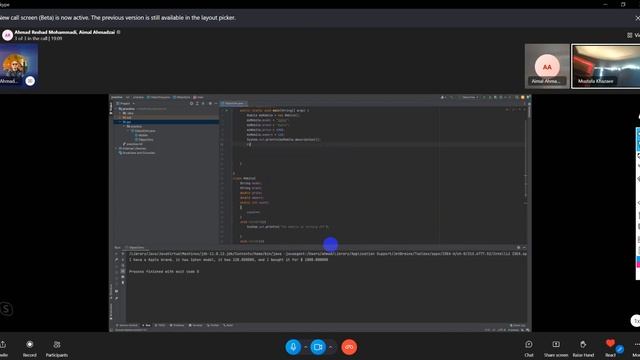
Task: Open Project view dropdown in shared IDE
Action: [x=126, y=104]
